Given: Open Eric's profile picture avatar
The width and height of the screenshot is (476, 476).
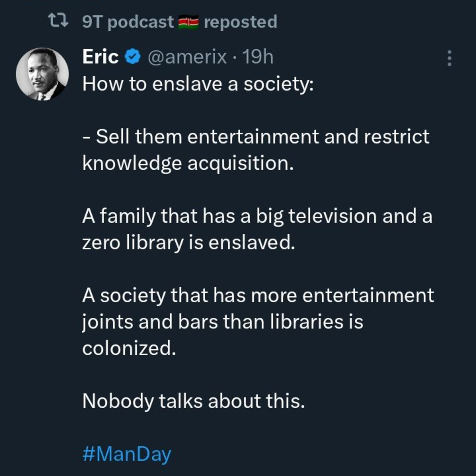Looking at the screenshot, I should tap(42, 74).
